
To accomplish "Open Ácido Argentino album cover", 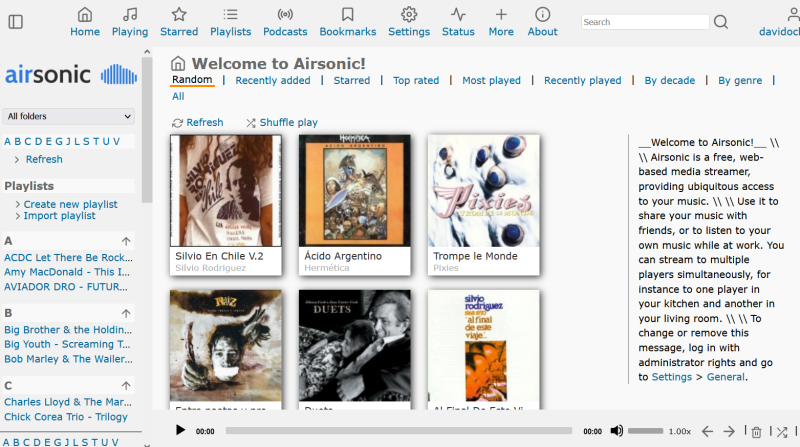I will 355,191.
